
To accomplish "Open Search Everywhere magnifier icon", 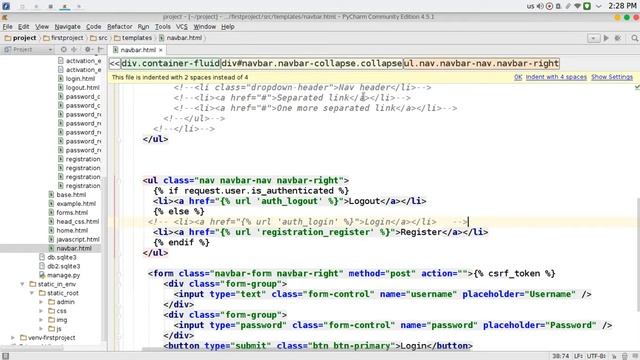I will tap(635, 38).
